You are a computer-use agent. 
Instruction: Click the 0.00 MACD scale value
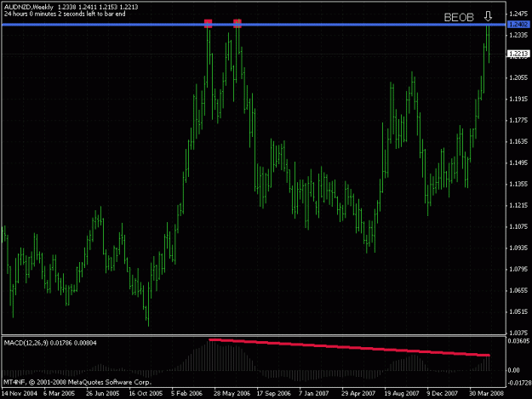click(513, 370)
